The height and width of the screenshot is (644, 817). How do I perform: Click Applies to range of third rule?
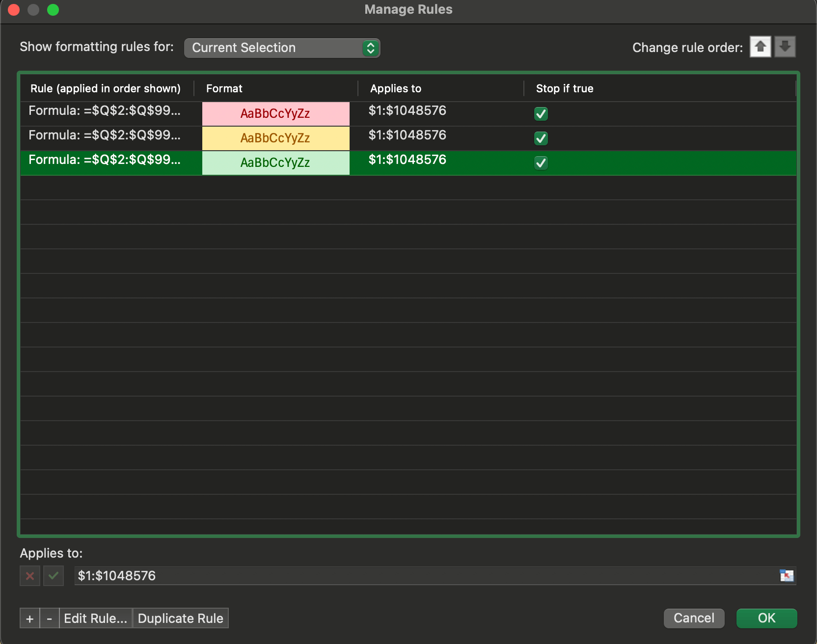[407, 160]
